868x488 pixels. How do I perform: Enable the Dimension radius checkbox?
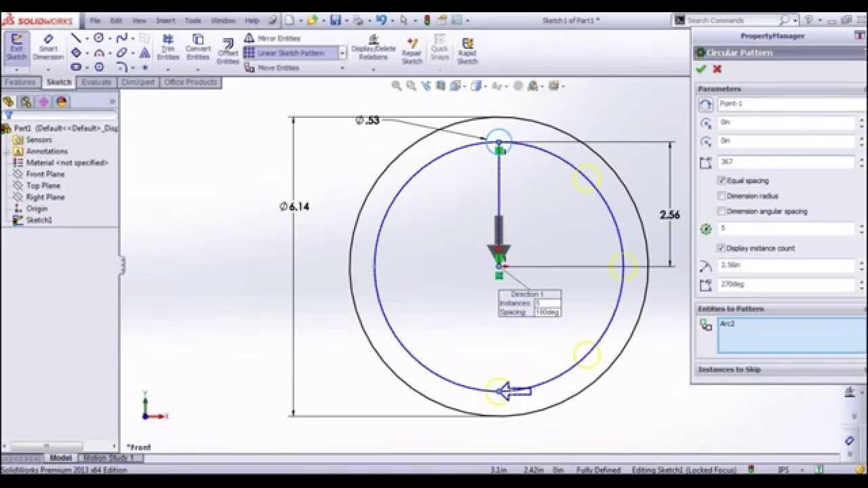(722, 196)
